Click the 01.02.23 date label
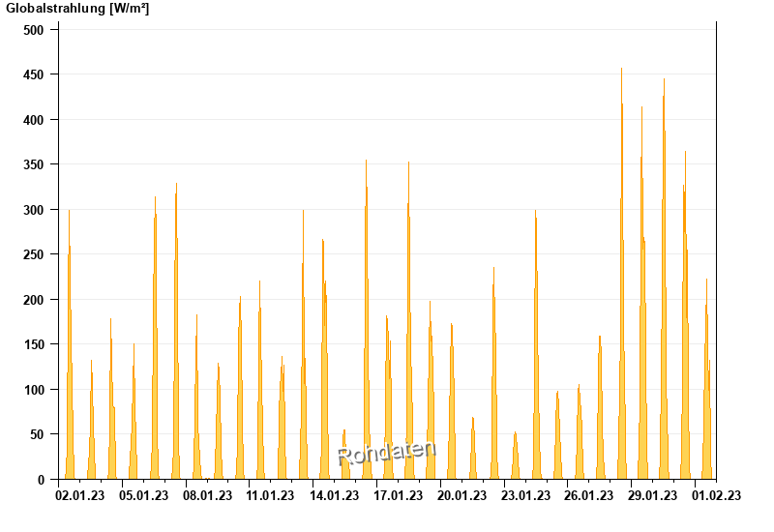Viewport: 774px width, 532px height. pos(716,495)
